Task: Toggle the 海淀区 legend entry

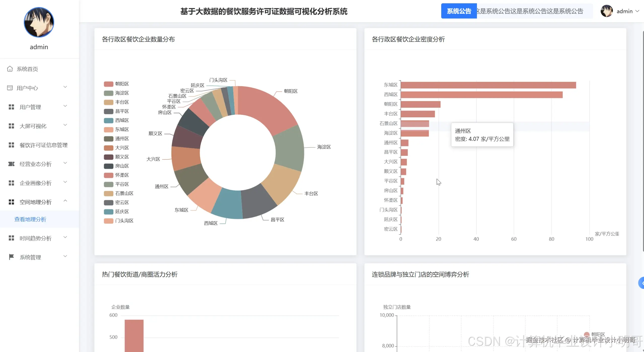Action: 116,93
